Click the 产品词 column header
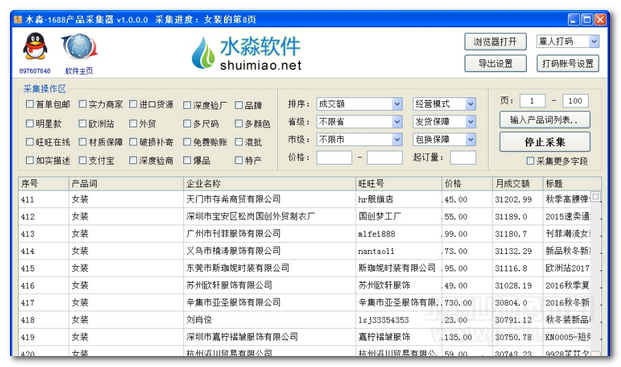The width and height of the screenshot is (621, 367). (126, 184)
